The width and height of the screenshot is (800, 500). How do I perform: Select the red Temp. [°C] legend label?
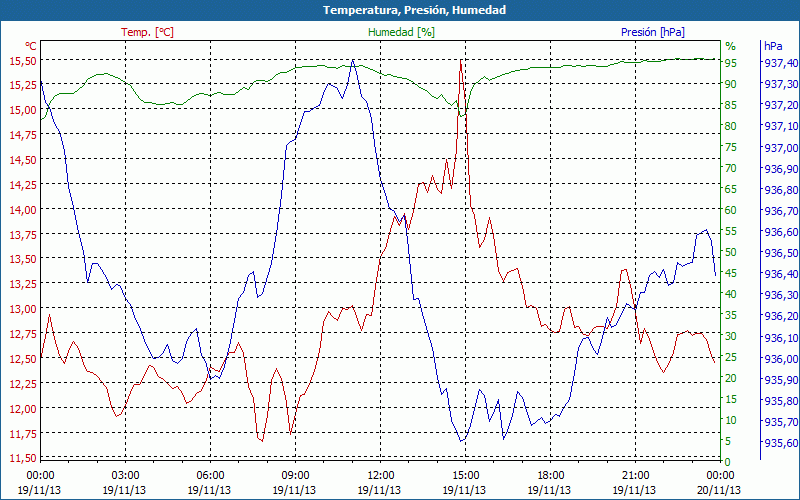coord(147,32)
